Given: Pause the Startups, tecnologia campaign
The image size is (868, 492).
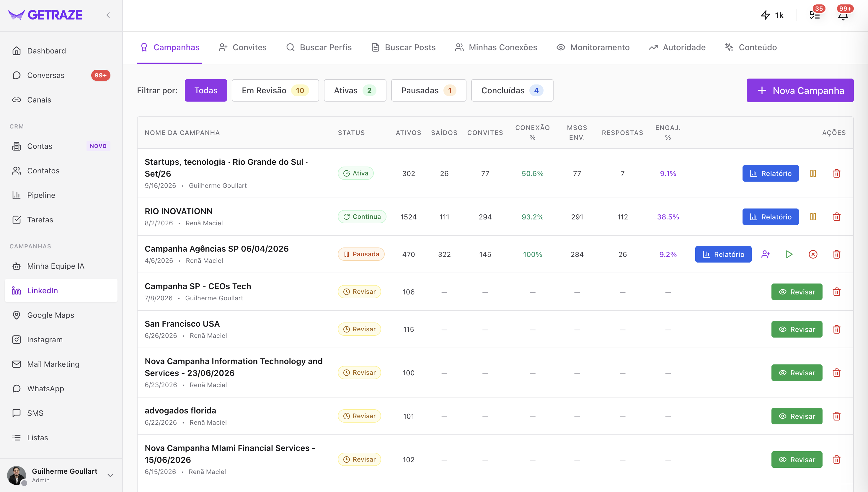Looking at the screenshot, I should [x=813, y=173].
